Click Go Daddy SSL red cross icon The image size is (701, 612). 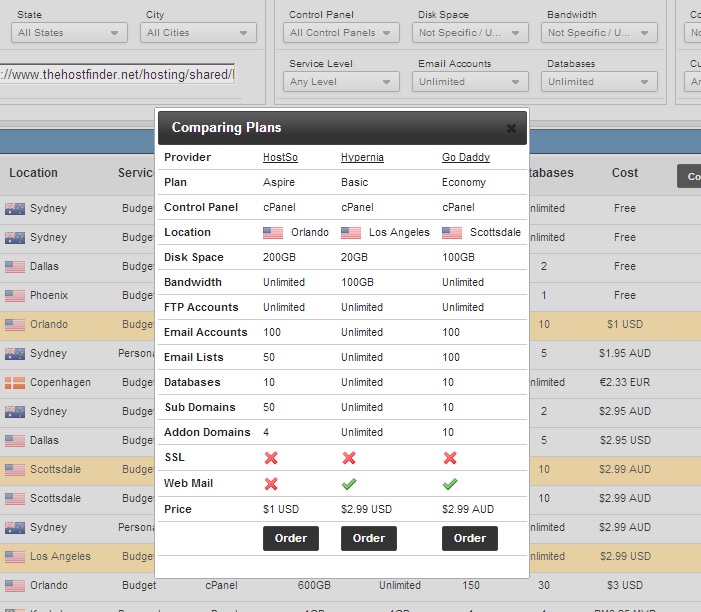pyautogui.click(x=450, y=458)
